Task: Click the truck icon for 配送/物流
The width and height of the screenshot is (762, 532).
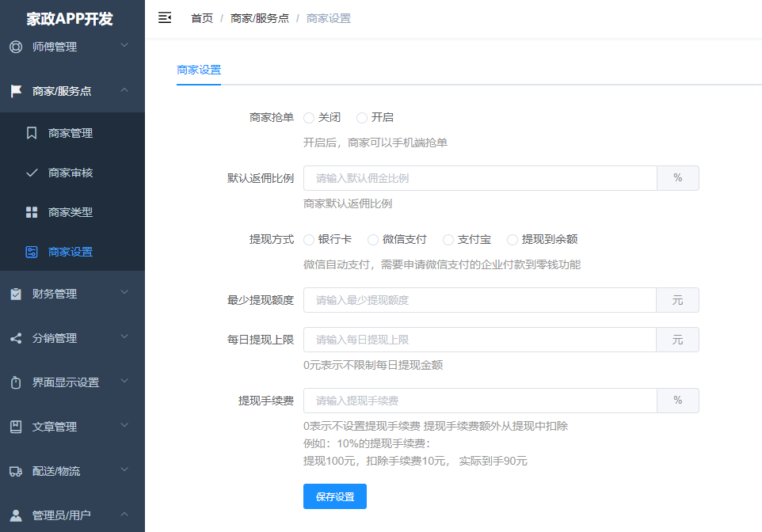Action: (x=16, y=471)
